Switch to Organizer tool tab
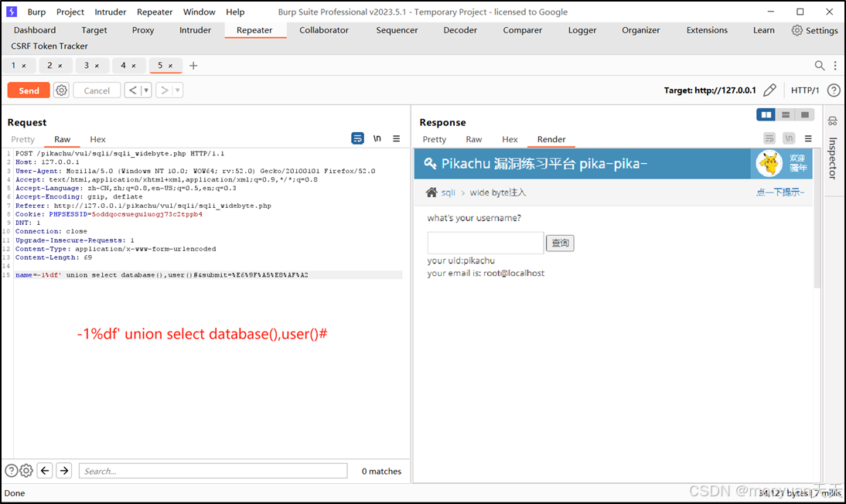 (x=640, y=30)
